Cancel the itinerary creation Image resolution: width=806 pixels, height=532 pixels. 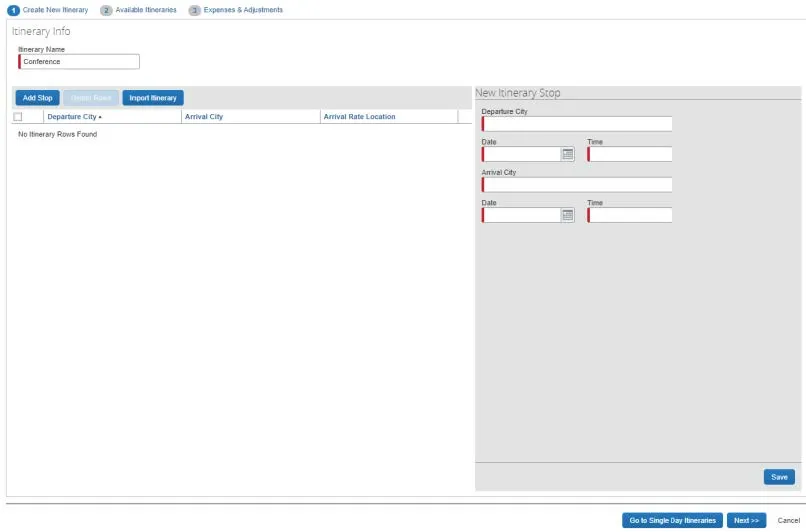[789, 520]
